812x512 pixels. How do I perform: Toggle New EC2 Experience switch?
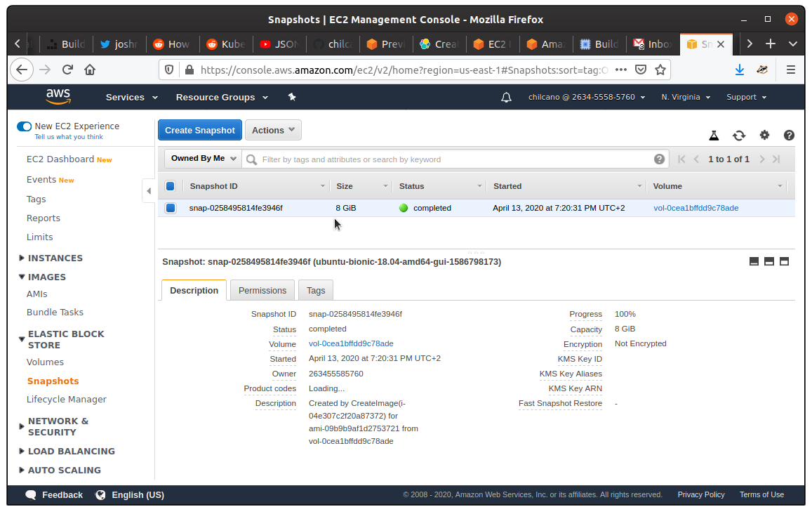tap(25, 126)
